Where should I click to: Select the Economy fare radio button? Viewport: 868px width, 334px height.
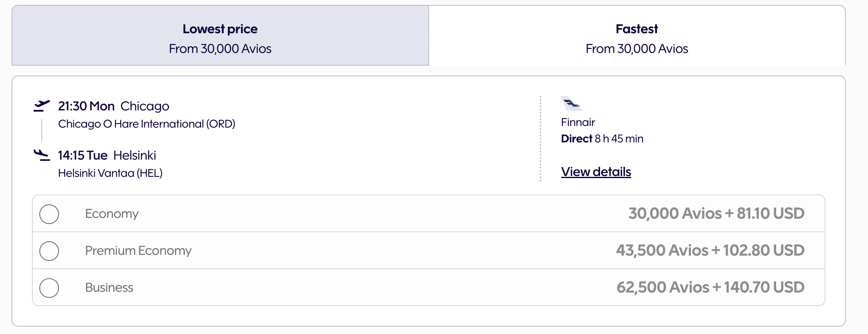(49, 214)
